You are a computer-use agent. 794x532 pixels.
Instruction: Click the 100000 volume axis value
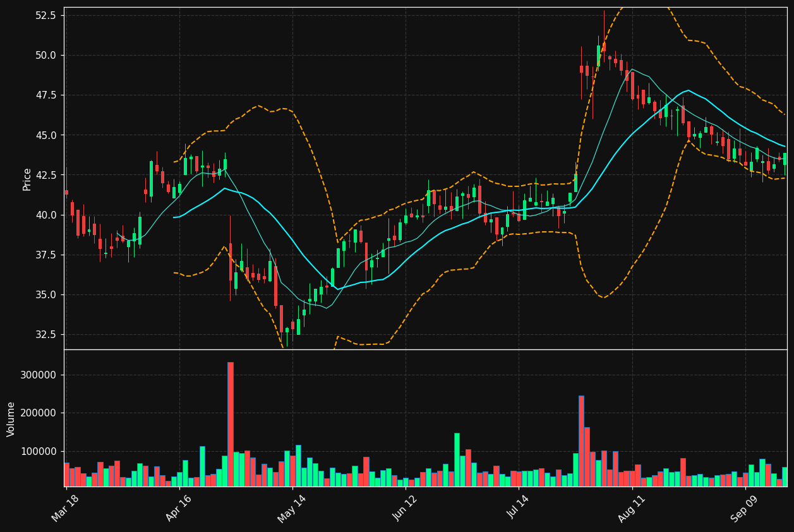click(39, 451)
